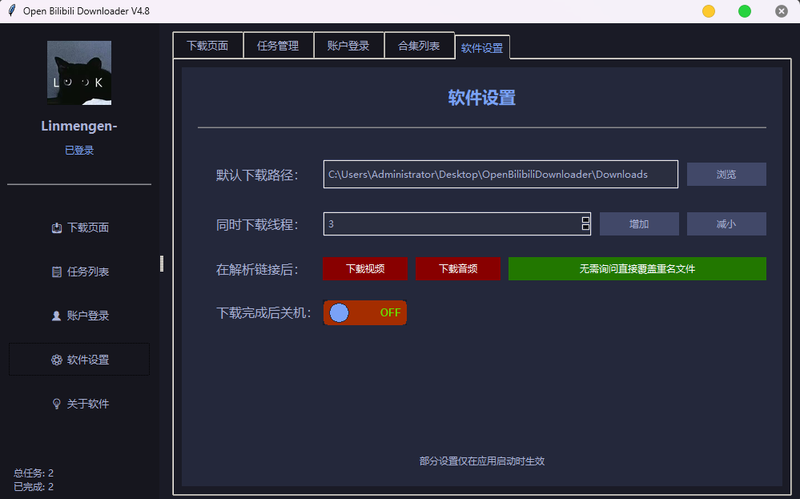Click the task list icon in the sidebar

(57, 272)
